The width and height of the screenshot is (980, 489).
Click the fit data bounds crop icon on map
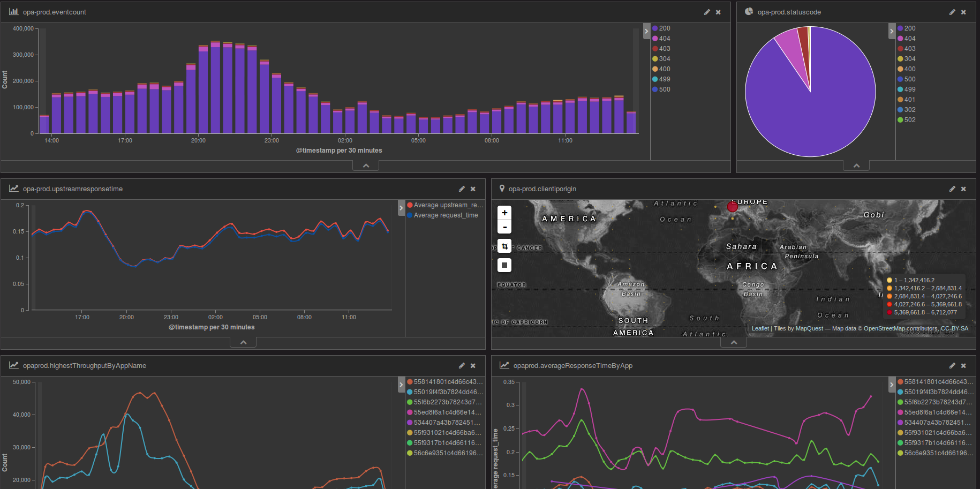(504, 246)
